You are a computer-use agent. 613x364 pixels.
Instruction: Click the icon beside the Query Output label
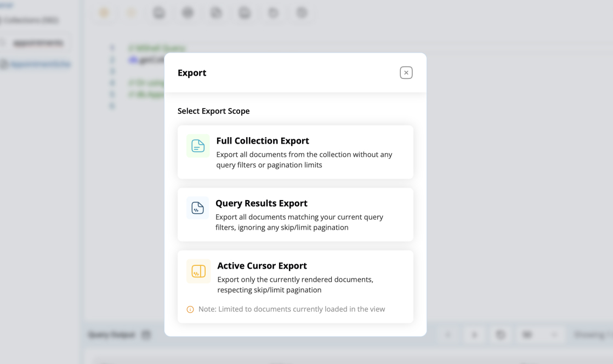pos(146,334)
